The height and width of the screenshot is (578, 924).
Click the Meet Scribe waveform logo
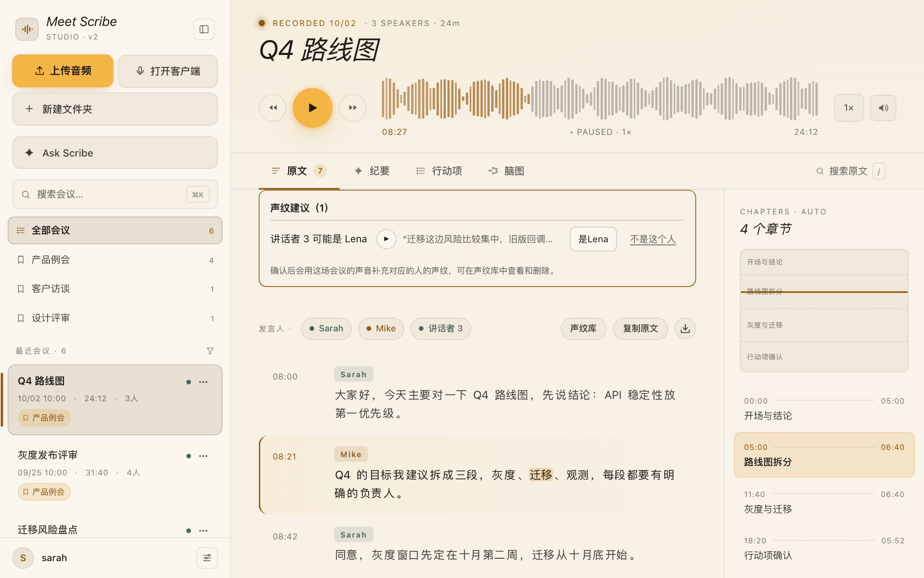point(27,29)
